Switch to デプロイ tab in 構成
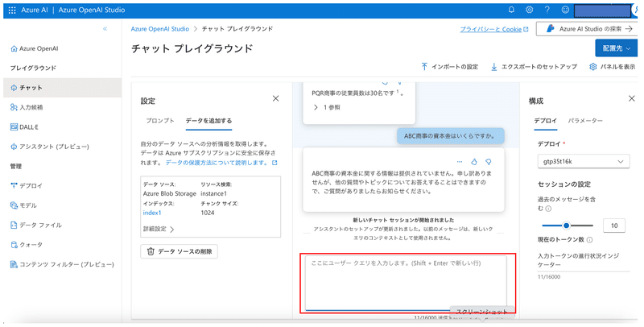 pos(546,121)
